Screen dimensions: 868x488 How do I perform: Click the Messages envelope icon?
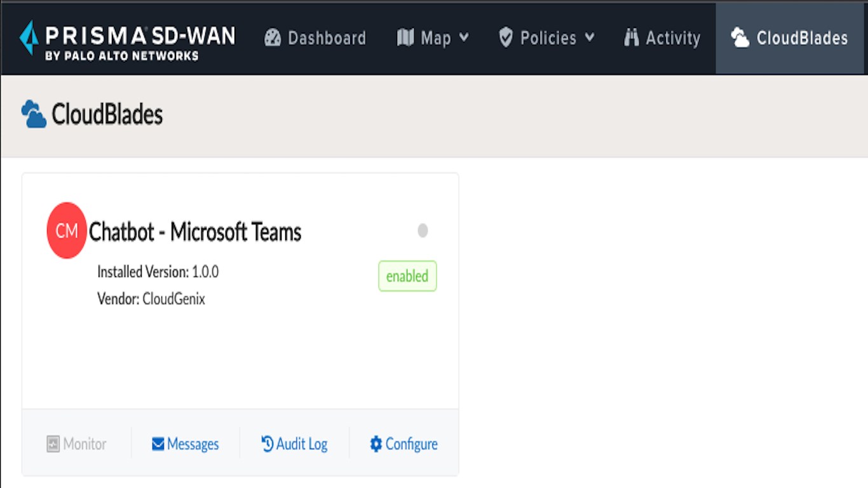[158, 444]
